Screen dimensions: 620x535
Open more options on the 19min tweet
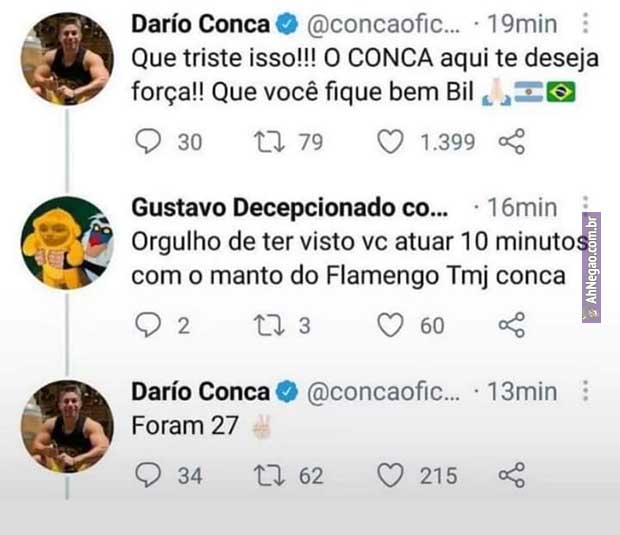coord(586,25)
